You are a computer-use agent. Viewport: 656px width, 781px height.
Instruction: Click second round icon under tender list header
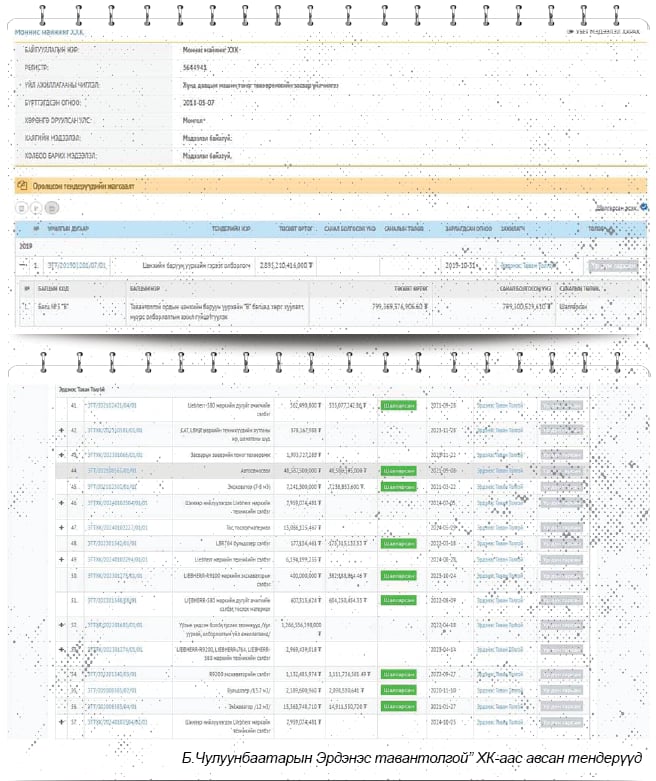point(36,208)
